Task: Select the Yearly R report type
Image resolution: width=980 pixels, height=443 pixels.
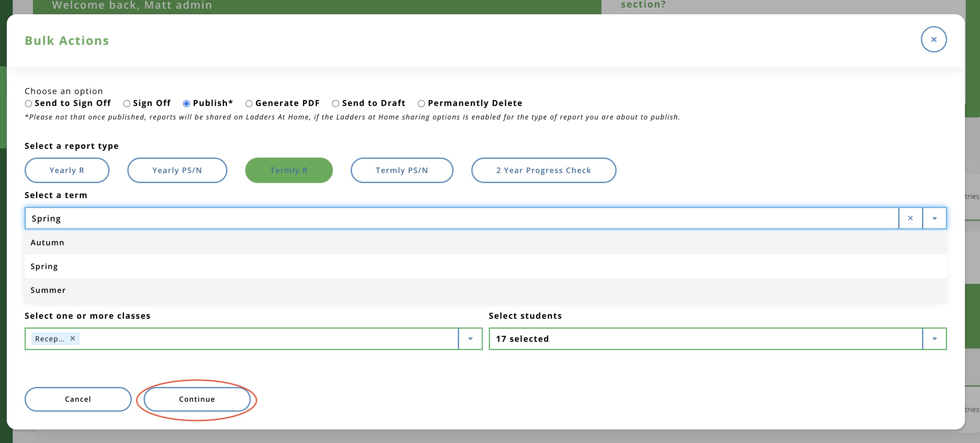Action: click(67, 170)
